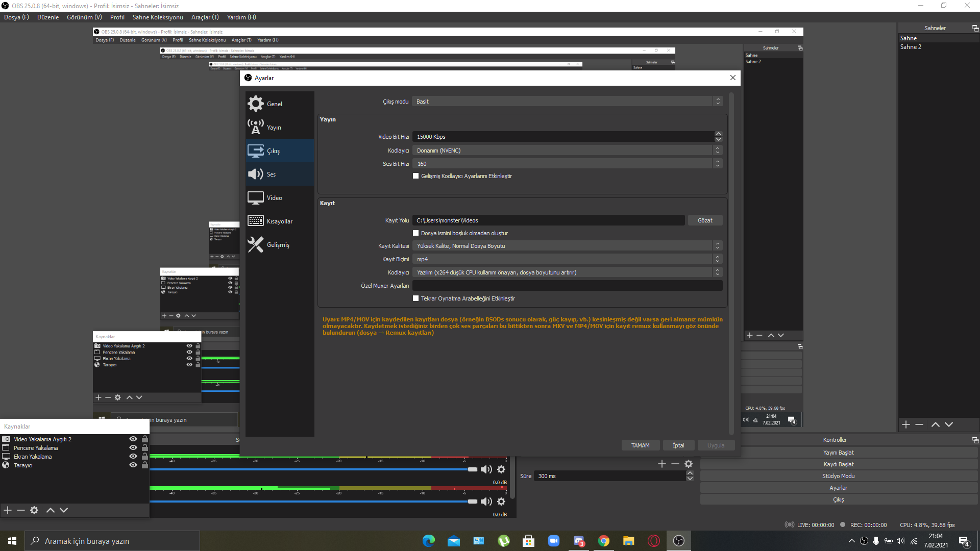This screenshot has height=551, width=980.
Task: Open Sahne Koleksiyonu menu
Action: pos(158,17)
